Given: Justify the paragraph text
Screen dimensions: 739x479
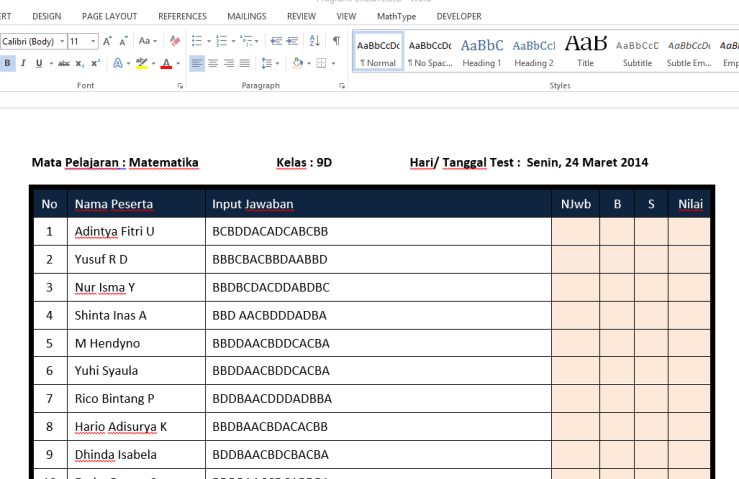Looking at the screenshot, I should coord(245,63).
